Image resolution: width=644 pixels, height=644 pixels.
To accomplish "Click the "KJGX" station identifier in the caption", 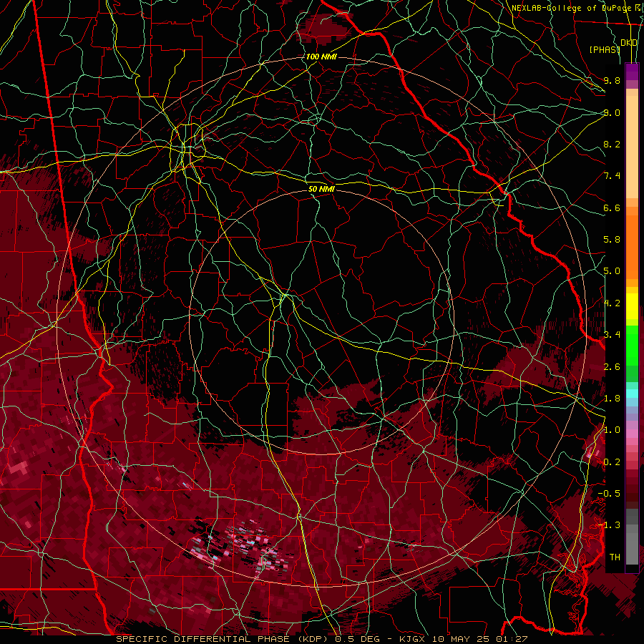I will pos(413,639).
